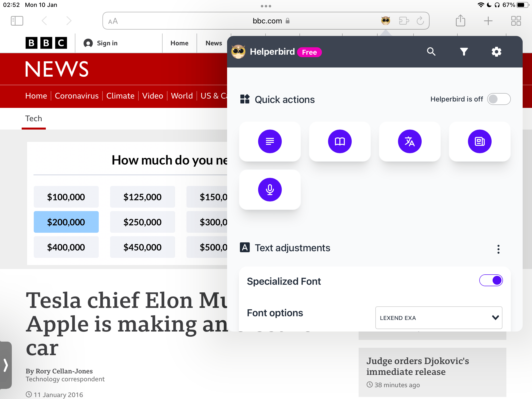Screen dimensions: 532x399
Task: Open the Lexend Exa font dropdown
Action: coord(438,318)
